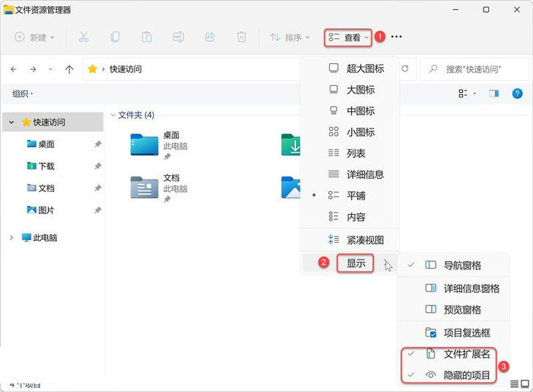Select 超大图标 view in menu
Screen dimensions: 533x392
pyautogui.click(x=365, y=69)
